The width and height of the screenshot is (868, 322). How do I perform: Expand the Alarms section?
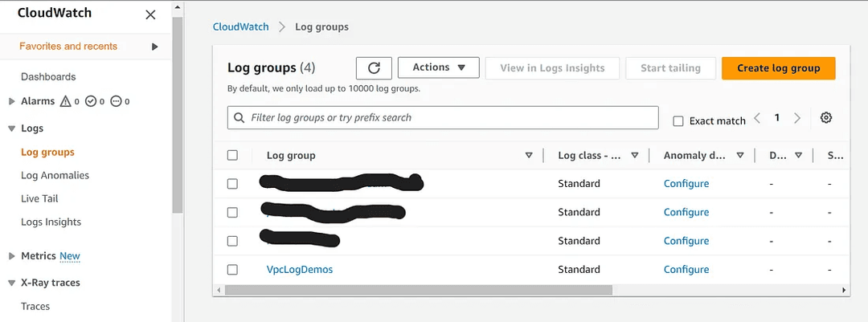point(11,101)
